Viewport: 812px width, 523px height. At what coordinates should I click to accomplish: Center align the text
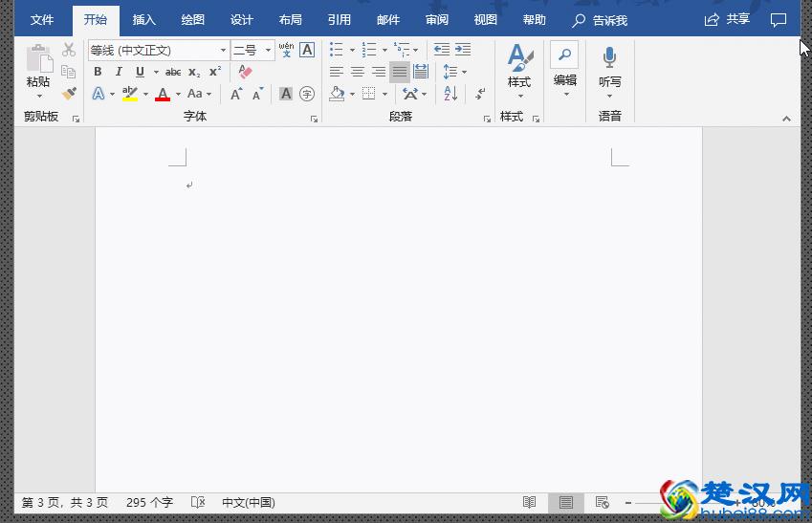pos(358,72)
